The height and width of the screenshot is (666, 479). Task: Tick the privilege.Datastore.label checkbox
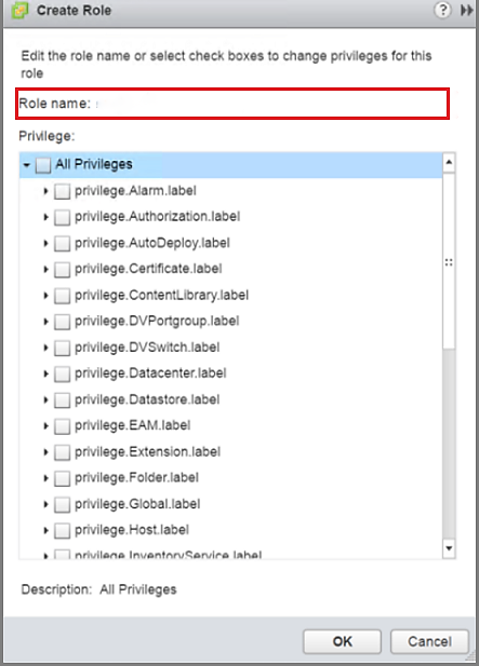coord(62,400)
